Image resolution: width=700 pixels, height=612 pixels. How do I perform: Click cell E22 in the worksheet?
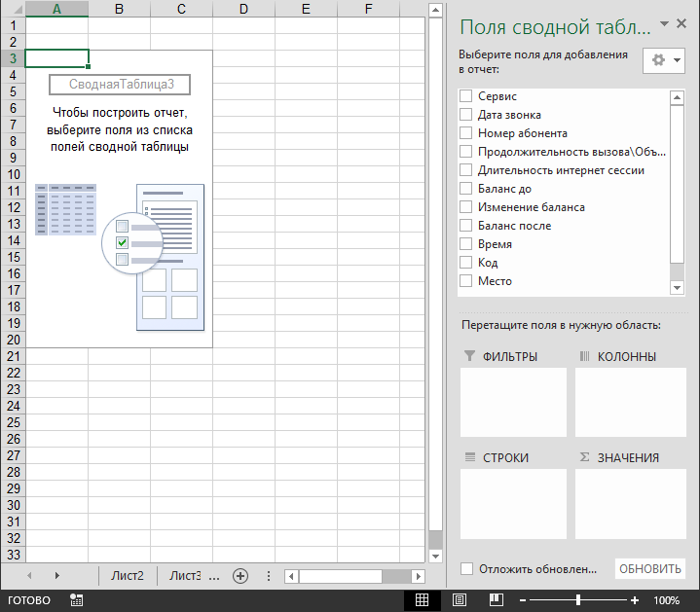point(307,373)
